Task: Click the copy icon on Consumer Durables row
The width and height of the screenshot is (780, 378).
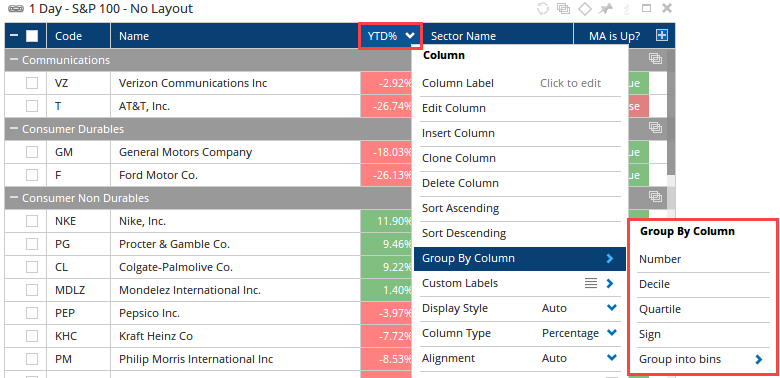Action: [656, 128]
